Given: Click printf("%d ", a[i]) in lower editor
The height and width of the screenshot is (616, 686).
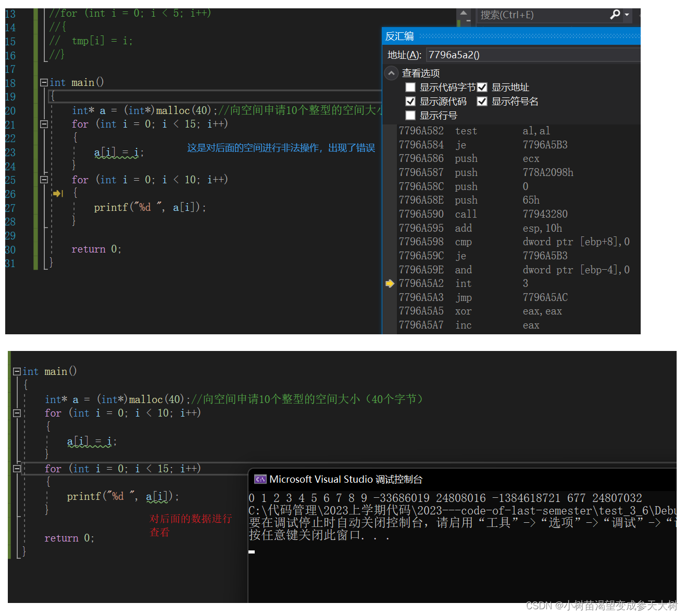Looking at the screenshot, I should point(123,496).
